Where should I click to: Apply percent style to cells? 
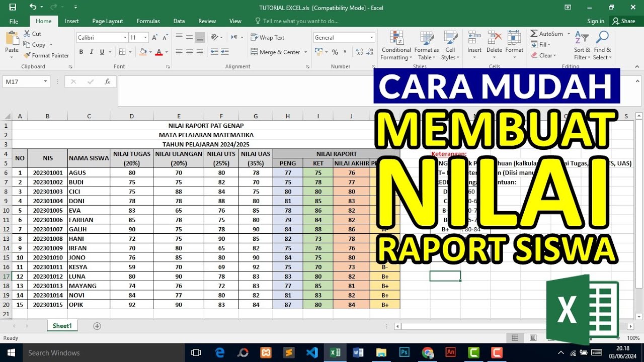[x=335, y=52]
